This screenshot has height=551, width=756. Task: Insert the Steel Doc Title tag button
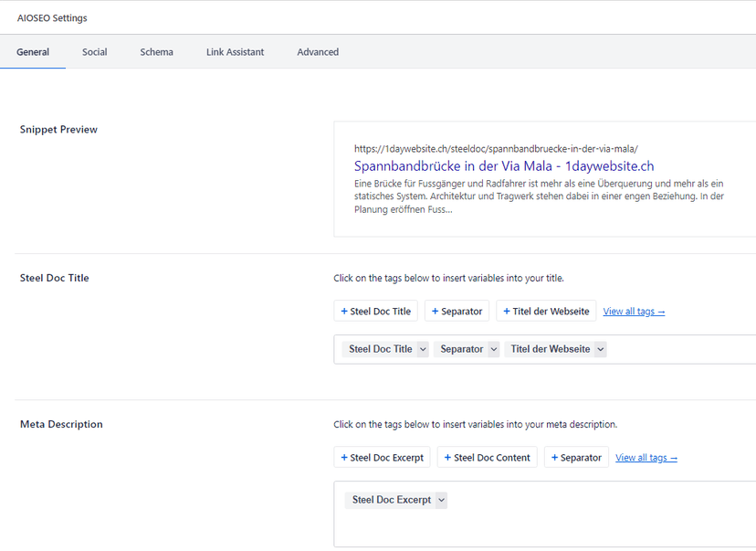375,312
